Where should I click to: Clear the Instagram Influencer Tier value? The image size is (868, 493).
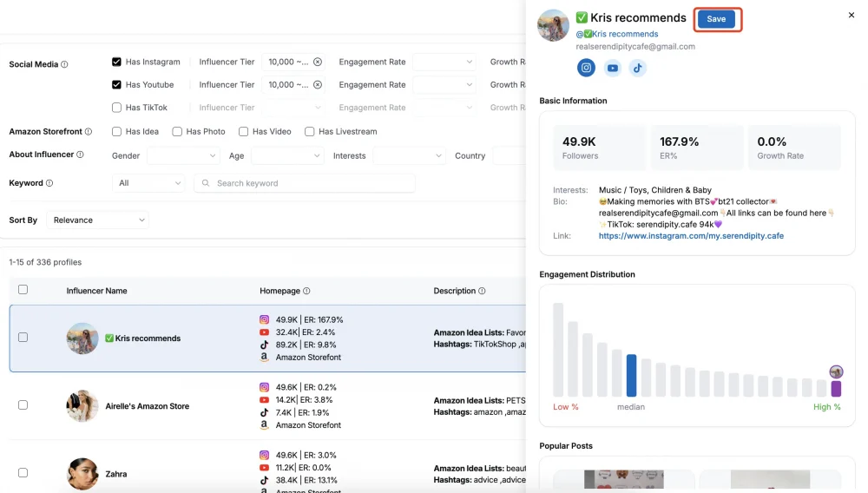[x=318, y=62]
